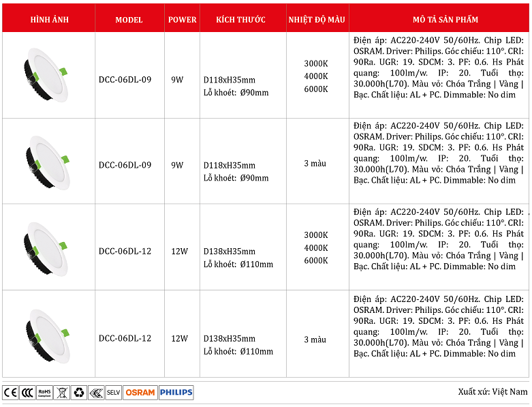Click the recycling arrows icon
Image resolution: width=532 pixels, height=407 pixels.
tap(79, 392)
